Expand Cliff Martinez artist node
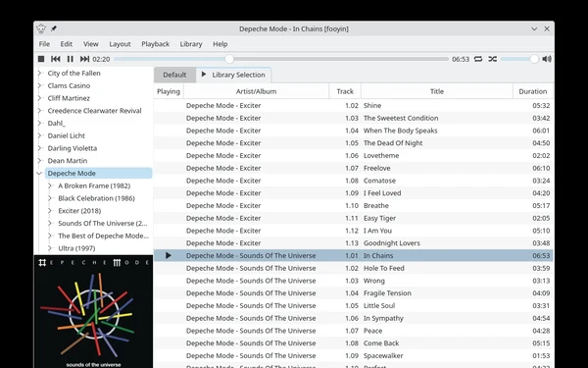Image resolution: width=588 pixels, height=368 pixels. click(39, 98)
